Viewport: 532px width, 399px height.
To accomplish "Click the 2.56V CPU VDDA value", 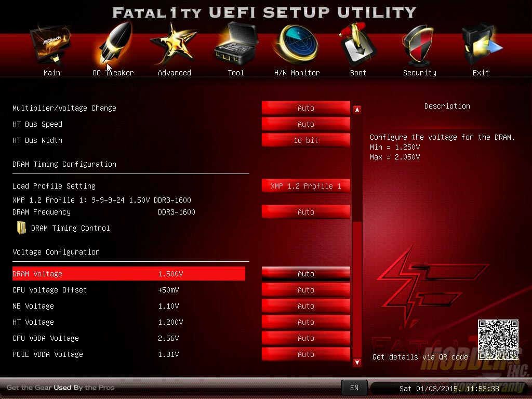I will [x=168, y=338].
